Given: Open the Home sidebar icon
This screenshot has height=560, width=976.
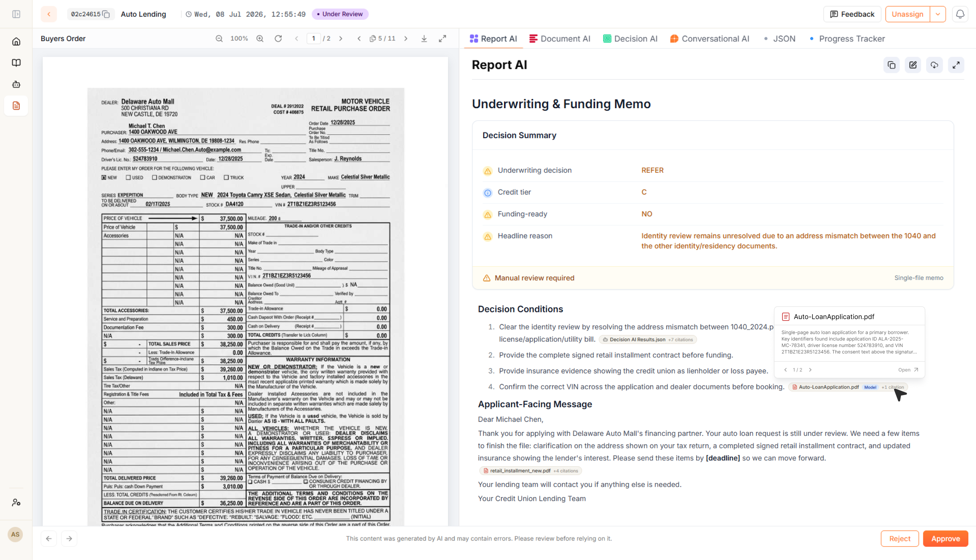Looking at the screenshot, I should (16, 42).
